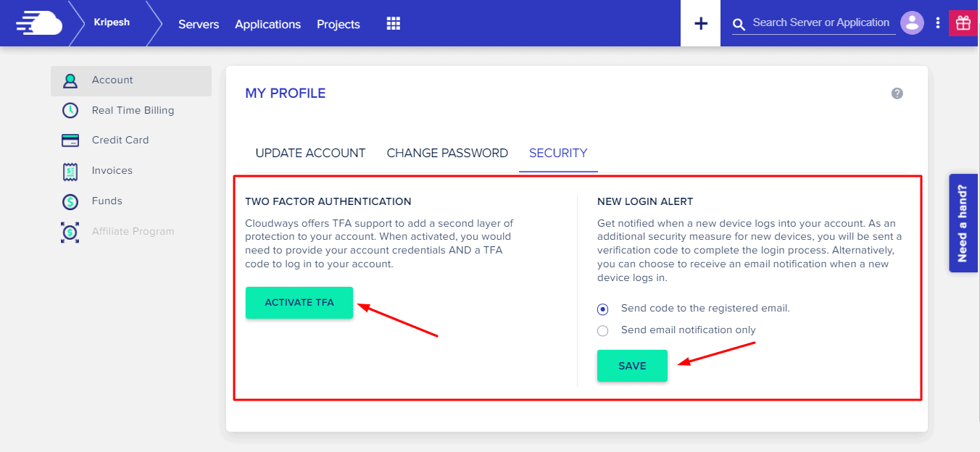The image size is (980, 452).
Task: Open Real Time Billing clock icon
Action: click(x=70, y=111)
